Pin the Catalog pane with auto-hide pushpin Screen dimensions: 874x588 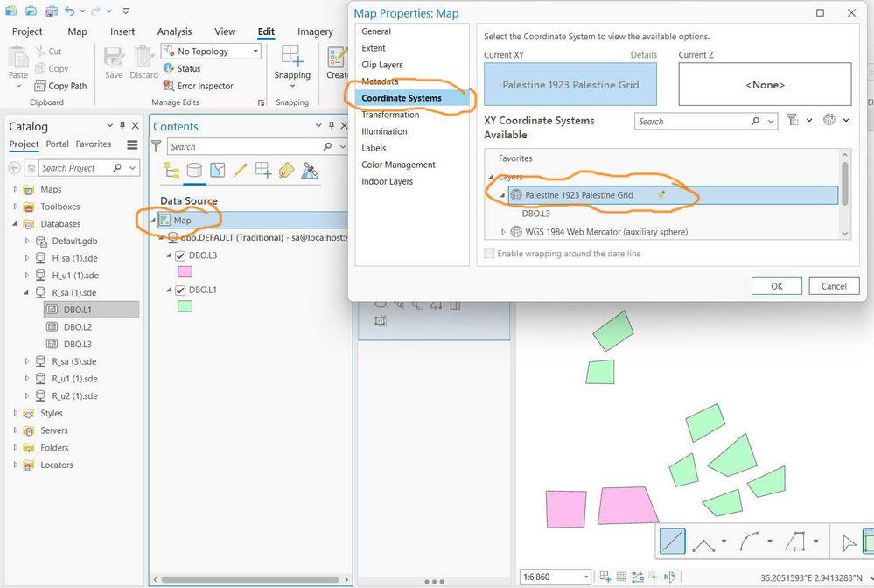tap(122, 125)
